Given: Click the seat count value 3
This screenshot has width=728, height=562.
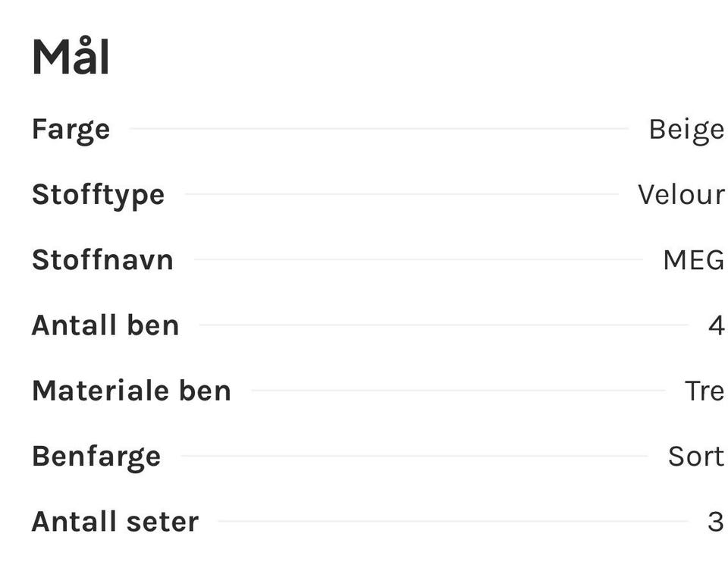Looking at the screenshot, I should 715,522.
